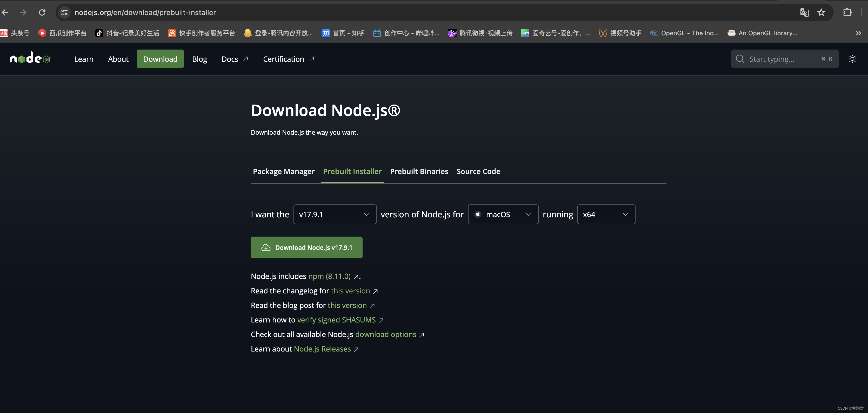Open the 快手创作者服务平台 bookmark
This screenshot has height=413, width=868.
(x=202, y=33)
